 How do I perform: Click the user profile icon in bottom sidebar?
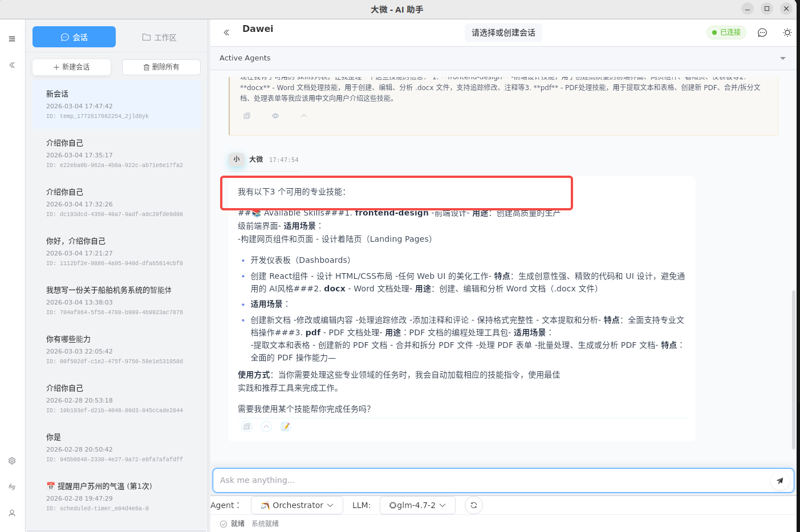(12, 513)
